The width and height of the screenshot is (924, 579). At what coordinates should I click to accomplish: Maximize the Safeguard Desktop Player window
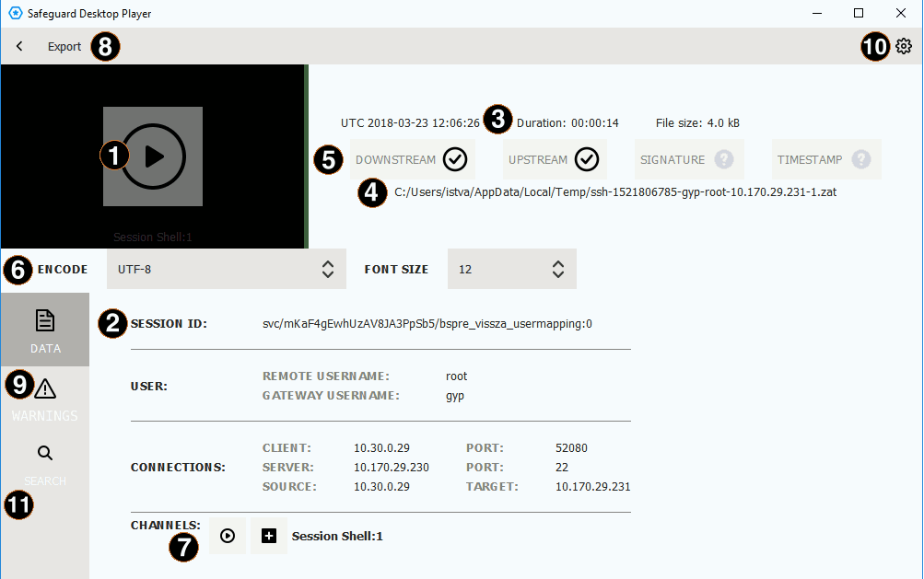pos(859,14)
